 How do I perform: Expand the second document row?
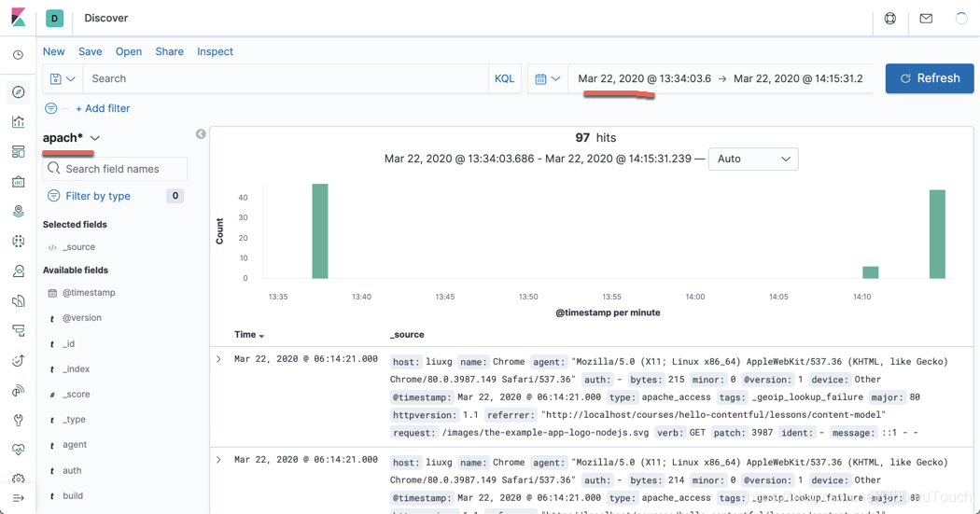[x=218, y=460]
